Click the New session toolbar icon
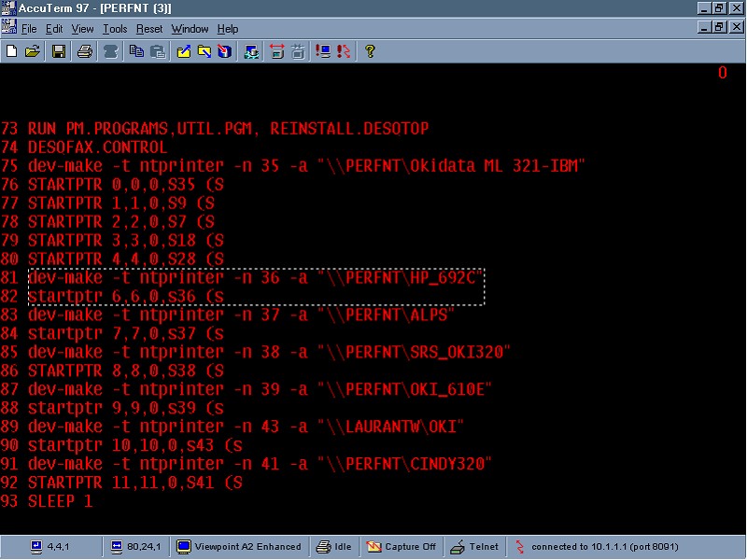 pos(12,51)
